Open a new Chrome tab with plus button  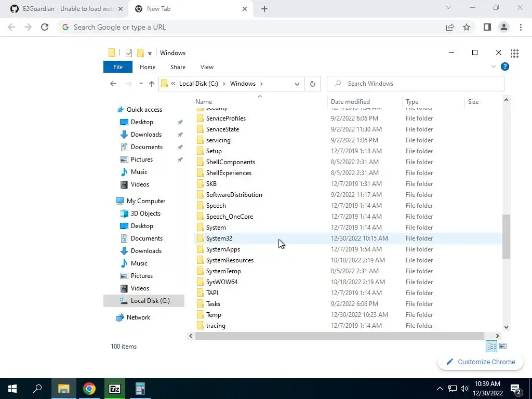264,9
